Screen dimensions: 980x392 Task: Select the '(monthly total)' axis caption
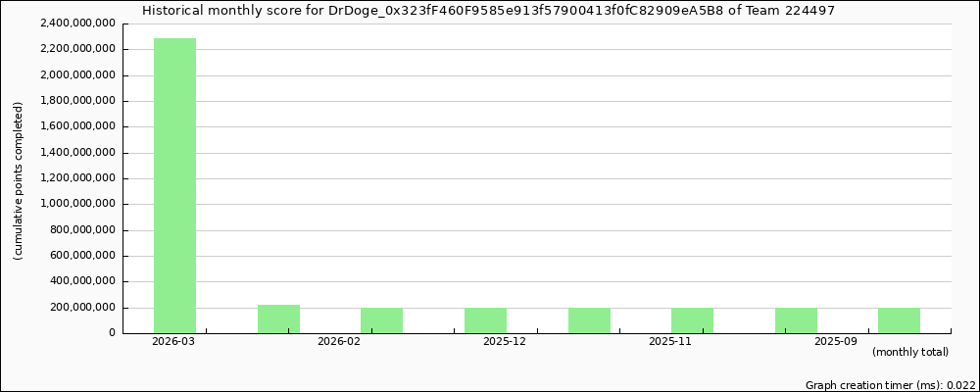coord(910,352)
